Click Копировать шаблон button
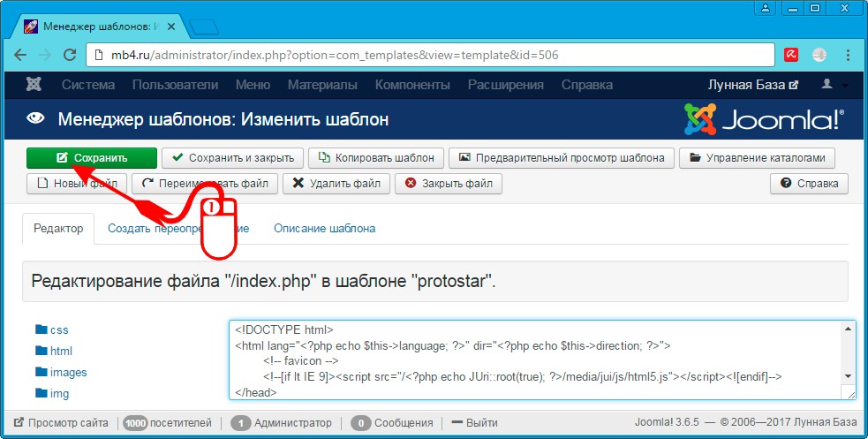The width and height of the screenshot is (868, 439). click(376, 158)
